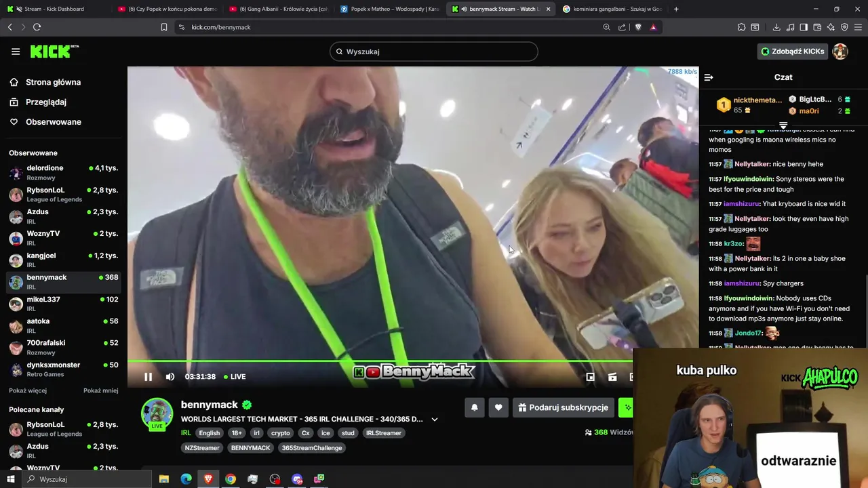Go to Strona główna
This screenshot has width=868, height=488.
click(x=53, y=82)
